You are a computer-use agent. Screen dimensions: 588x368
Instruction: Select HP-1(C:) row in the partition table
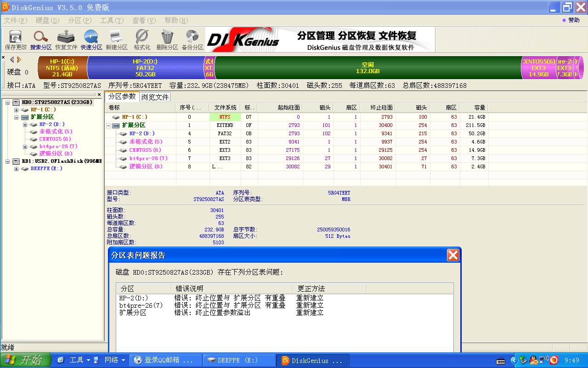296,117
